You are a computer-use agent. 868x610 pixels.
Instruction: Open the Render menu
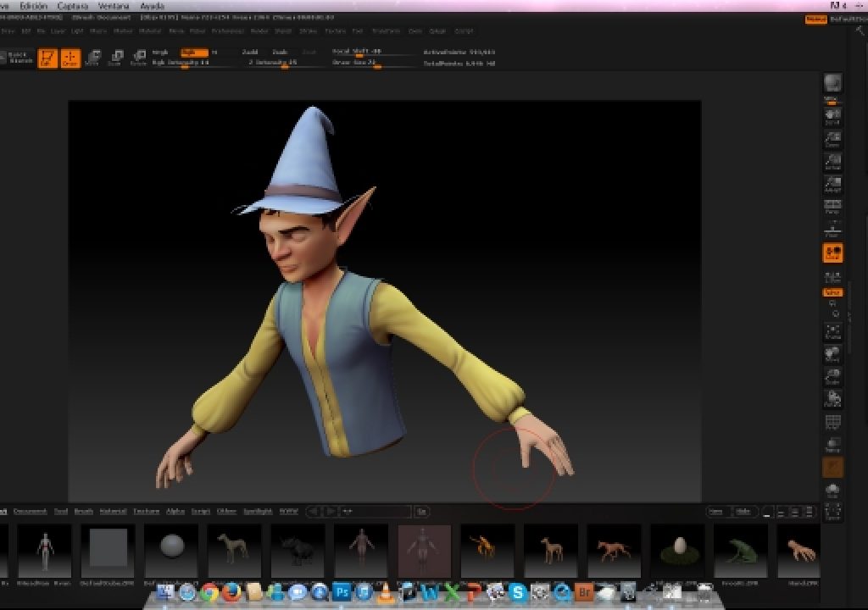pos(259,31)
